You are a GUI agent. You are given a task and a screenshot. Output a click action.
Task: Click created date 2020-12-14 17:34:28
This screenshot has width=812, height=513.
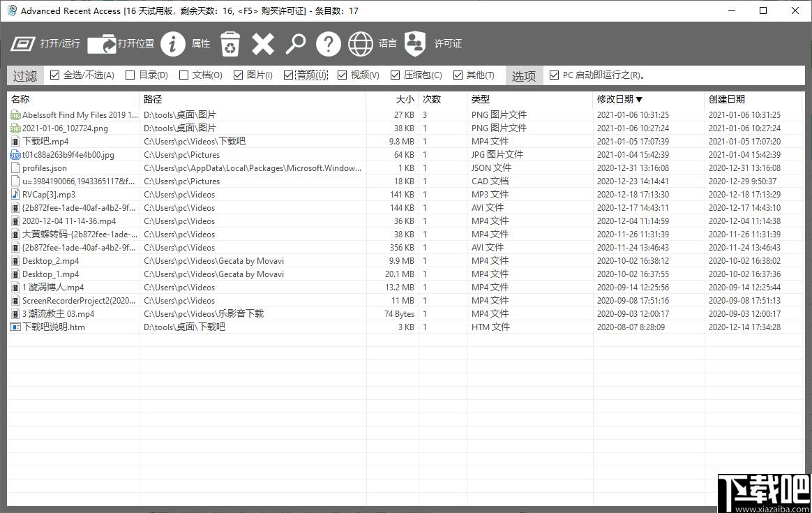point(744,327)
